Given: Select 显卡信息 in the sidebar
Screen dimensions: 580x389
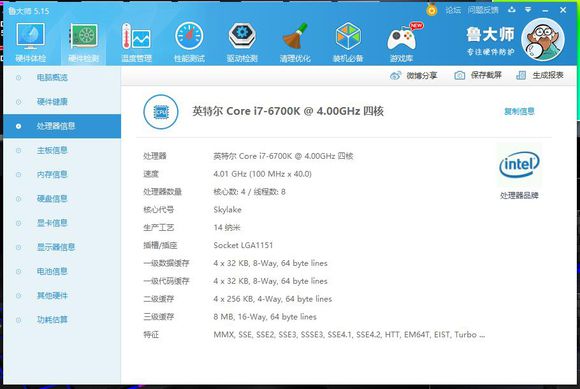Looking at the screenshot, I should [62, 223].
